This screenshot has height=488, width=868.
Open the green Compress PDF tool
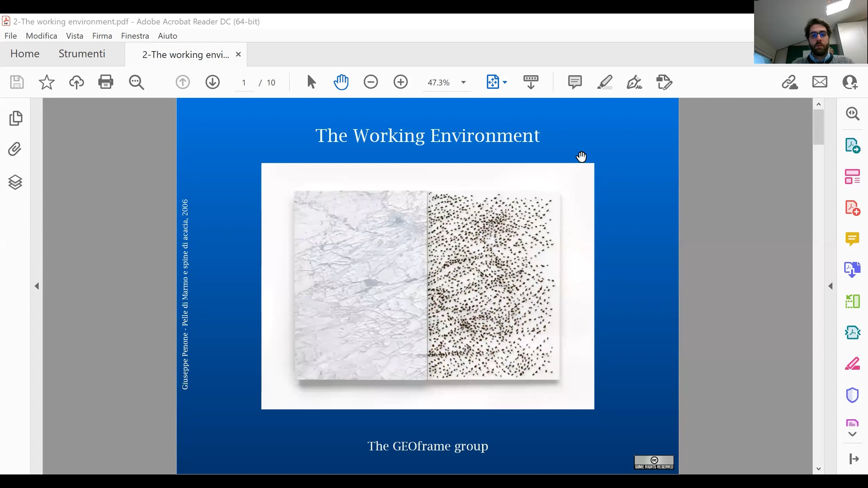pyautogui.click(x=852, y=301)
